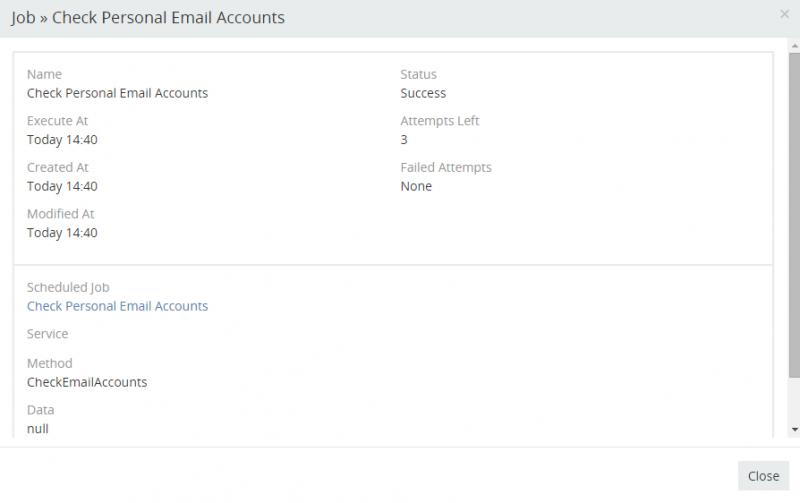Click the scrollbar down arrow
800x503 pixels.
coord(794,429)
